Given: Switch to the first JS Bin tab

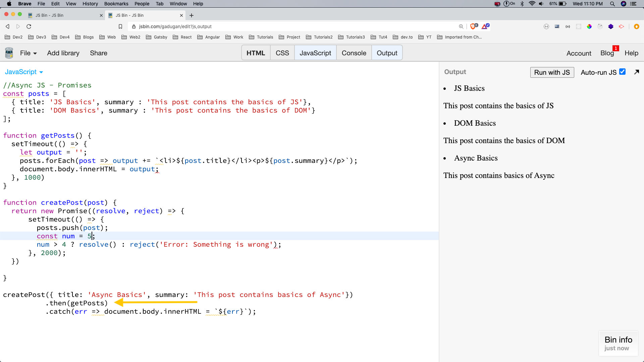Looking at the screenshot, I should coord(65,15).
